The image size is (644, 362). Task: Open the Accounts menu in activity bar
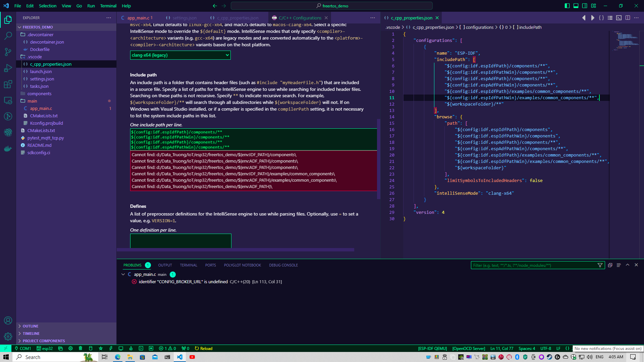point(8,320)
